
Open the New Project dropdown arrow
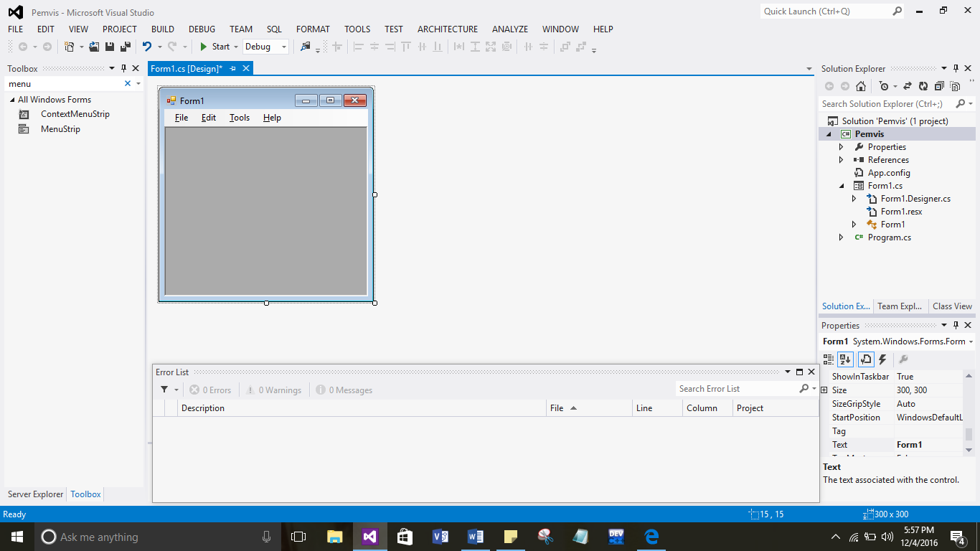81,47
